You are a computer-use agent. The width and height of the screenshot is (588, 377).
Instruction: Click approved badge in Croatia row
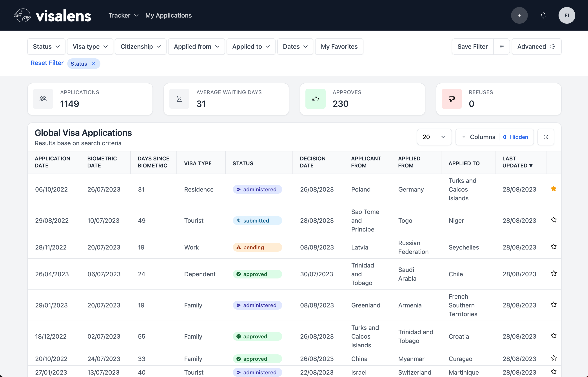click(x=257, y=336)
